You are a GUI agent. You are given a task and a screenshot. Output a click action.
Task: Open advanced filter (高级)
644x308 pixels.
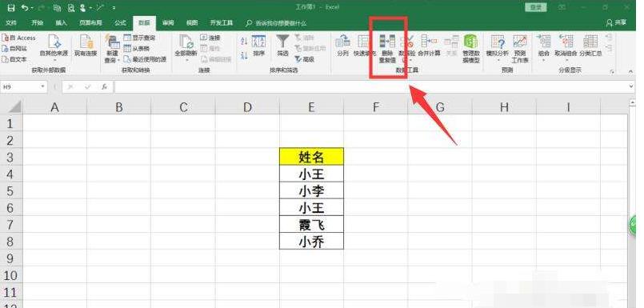(x=304, y=59)
